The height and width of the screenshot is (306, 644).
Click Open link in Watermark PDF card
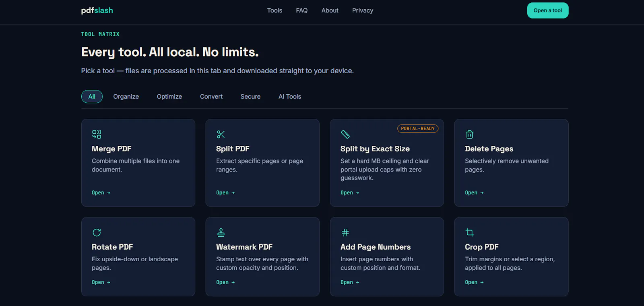pyautogui.click(x=225, y=282)
